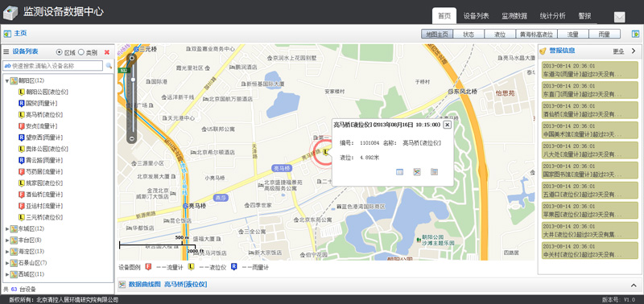The height and width of the screenshot is (304, 644).
Task: Click the table icon in map popup
Action: click(399, 172)
